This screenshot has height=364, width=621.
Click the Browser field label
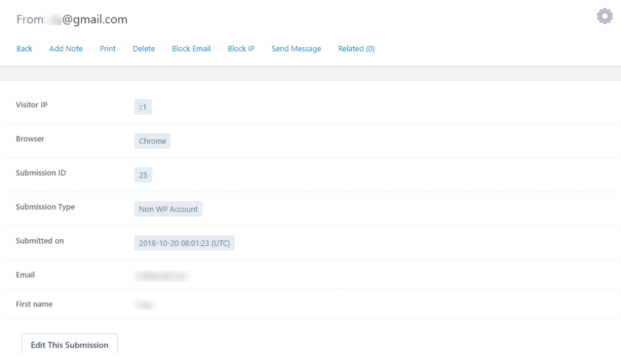[x=30, y=139]
